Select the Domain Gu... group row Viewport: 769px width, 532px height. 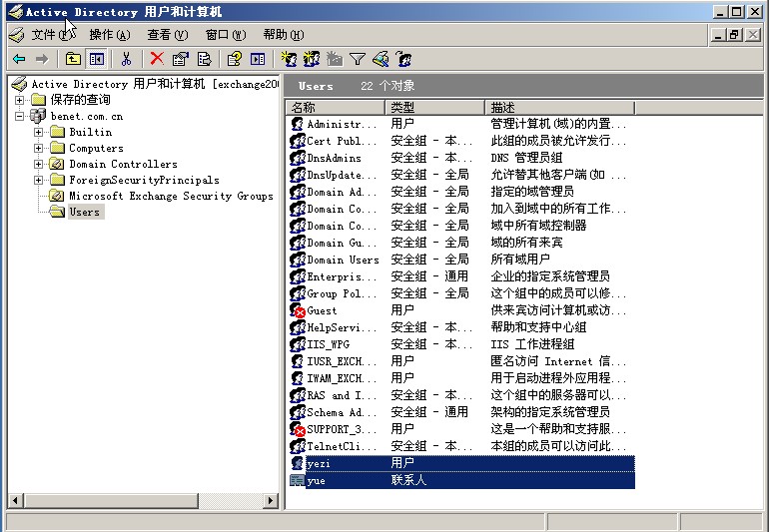pyautogui.click(x=460, y=243)
